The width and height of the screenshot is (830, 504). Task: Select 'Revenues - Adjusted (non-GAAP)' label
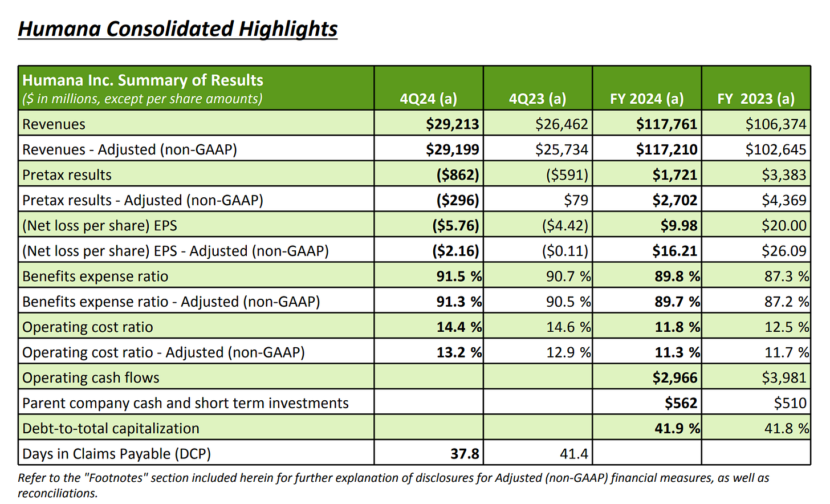click(x=129, y=149)
